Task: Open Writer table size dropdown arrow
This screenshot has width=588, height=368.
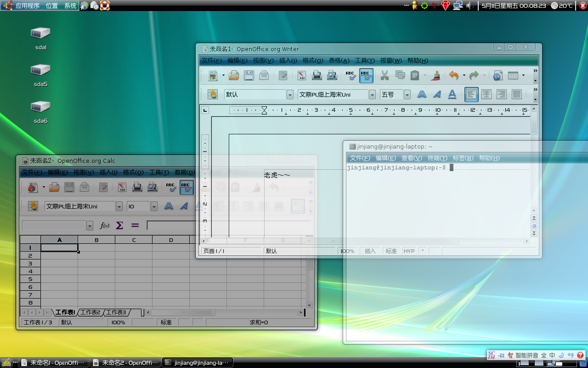Action: [523, 75]
